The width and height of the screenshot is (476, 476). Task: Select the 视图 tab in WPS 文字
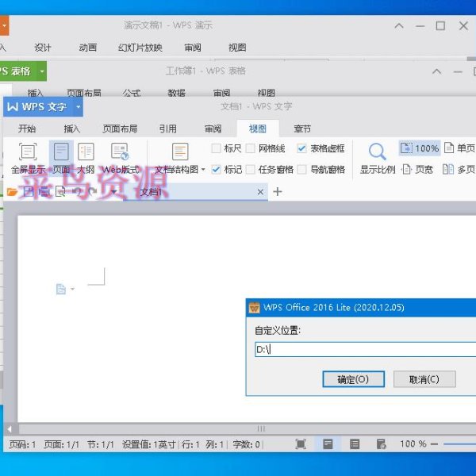257,129
